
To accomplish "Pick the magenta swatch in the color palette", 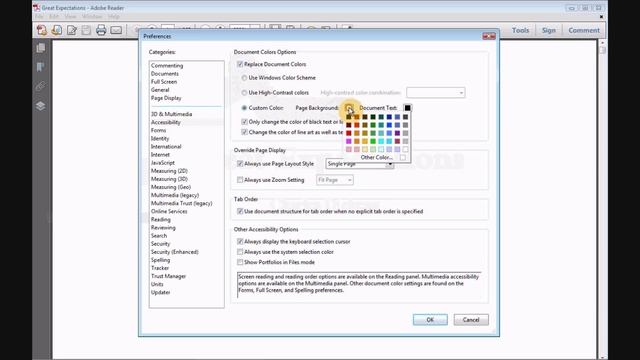I will 349,141.
